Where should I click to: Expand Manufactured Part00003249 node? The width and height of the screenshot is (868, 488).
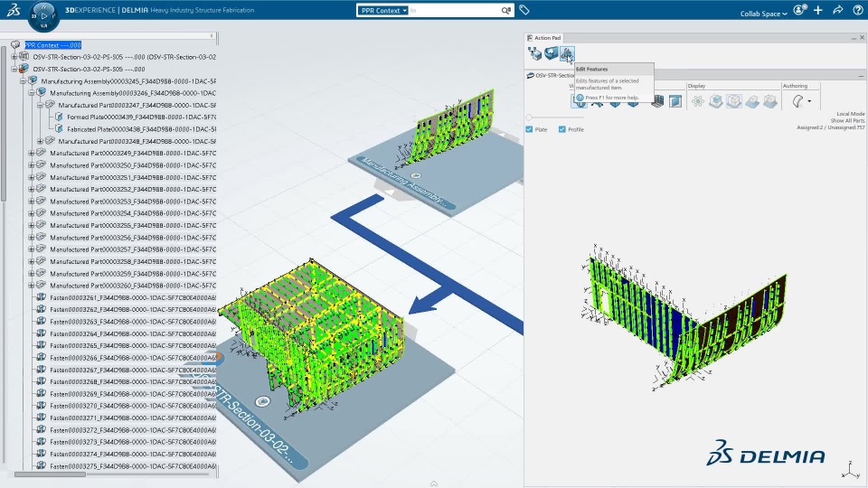(x=32, y=154)
